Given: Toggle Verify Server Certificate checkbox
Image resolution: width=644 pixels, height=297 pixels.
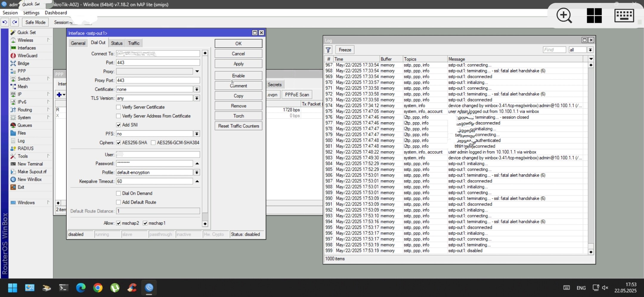Looking at the screenshot, I should tap(118, 107).
